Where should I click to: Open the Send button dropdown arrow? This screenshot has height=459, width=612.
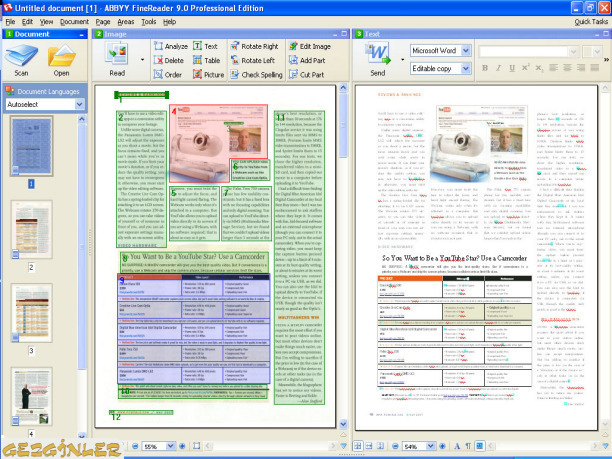click(402, 60)
